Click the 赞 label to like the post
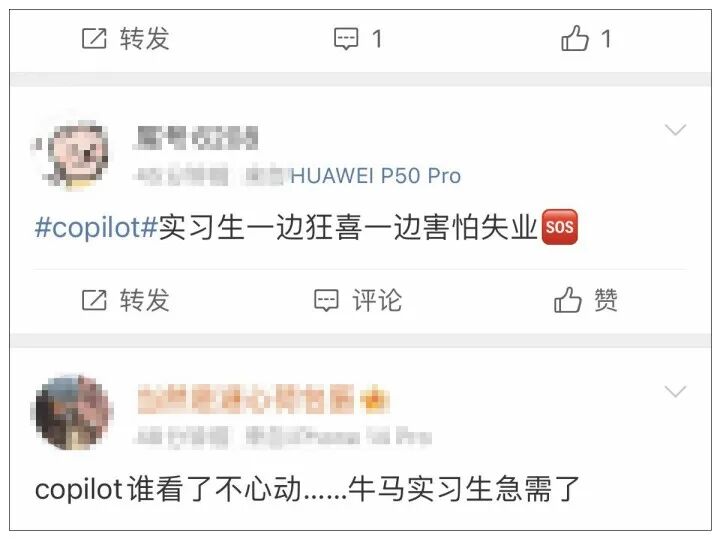Viewport: 720px width, 539px height. coord(606,300)
